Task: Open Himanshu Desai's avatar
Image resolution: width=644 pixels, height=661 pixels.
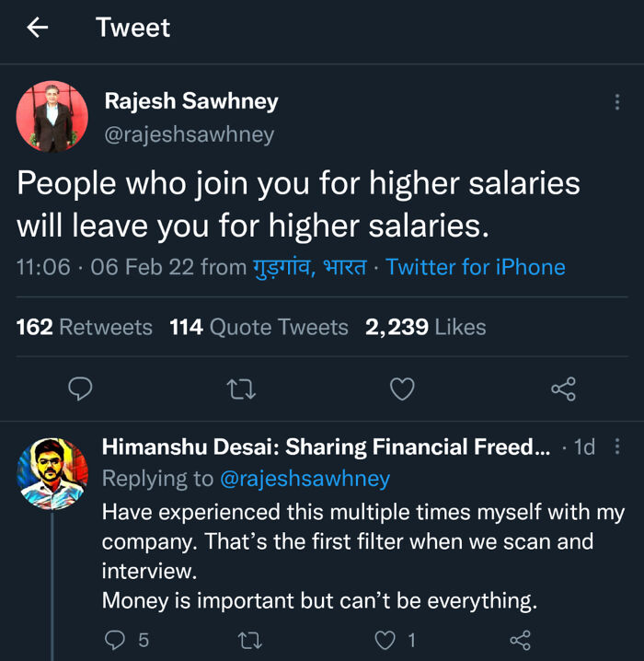Action: (x=52, y=473)
